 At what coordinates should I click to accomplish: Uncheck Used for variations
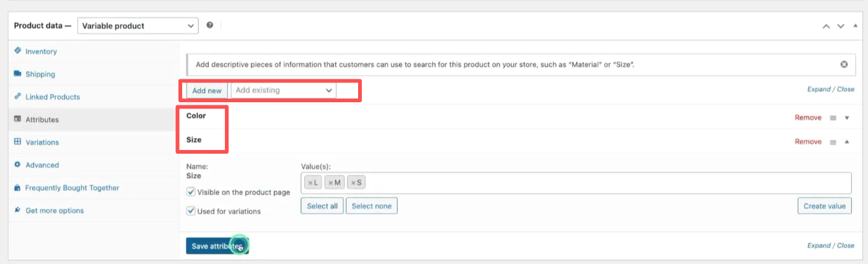191,211
